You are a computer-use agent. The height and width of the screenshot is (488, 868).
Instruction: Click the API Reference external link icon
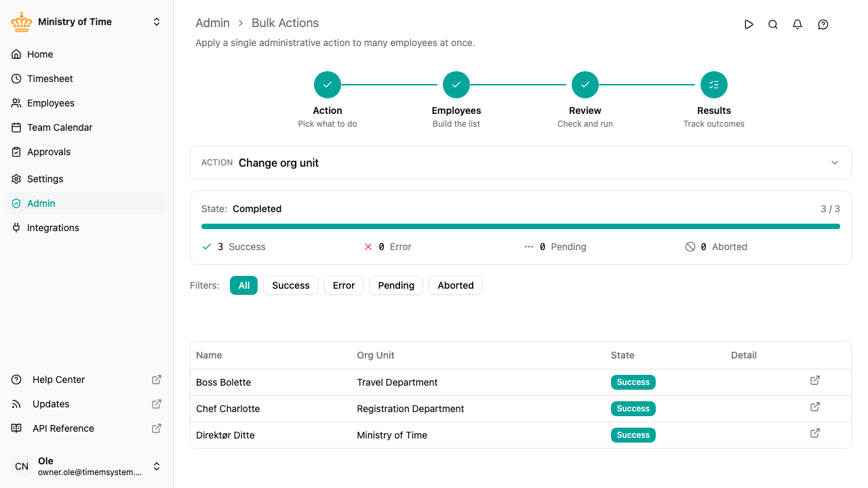(157, 428)
